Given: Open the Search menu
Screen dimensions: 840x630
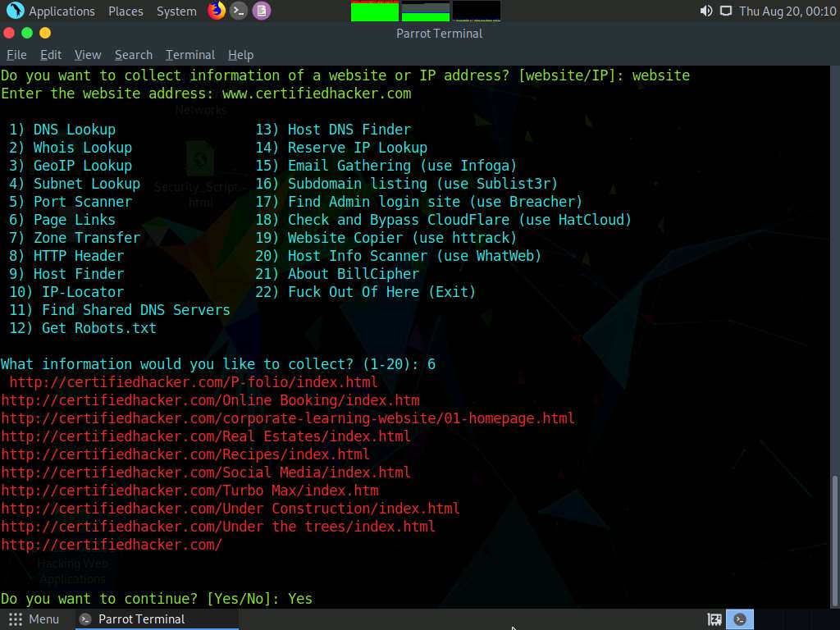Looking at the screenshot, I should (134, 55).
